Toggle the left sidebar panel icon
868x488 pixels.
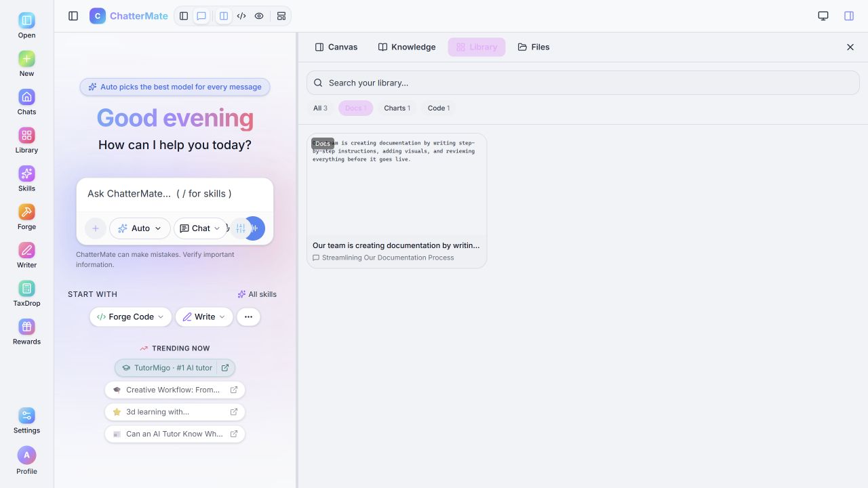pyautogui.click(x=73, y=16)
